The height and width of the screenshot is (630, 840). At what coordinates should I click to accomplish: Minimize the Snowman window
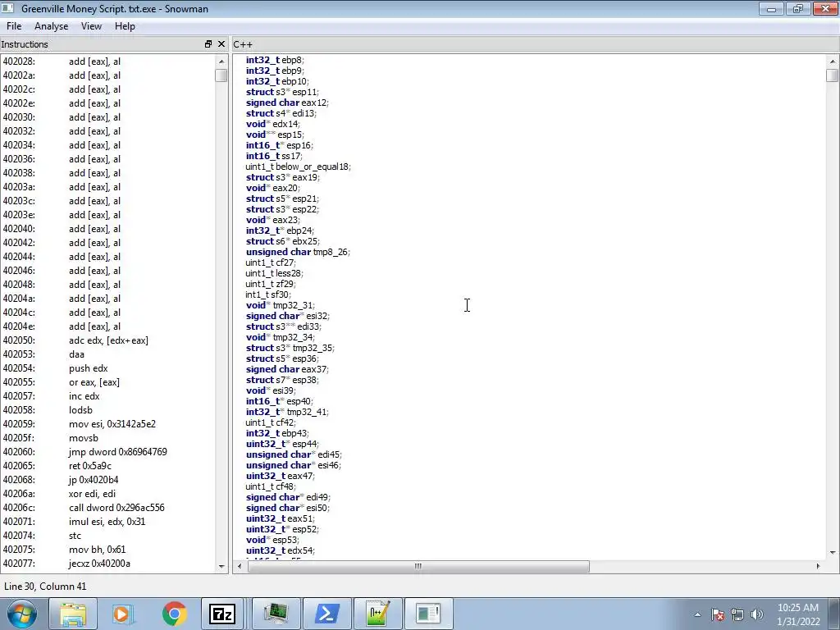point(772,8)
